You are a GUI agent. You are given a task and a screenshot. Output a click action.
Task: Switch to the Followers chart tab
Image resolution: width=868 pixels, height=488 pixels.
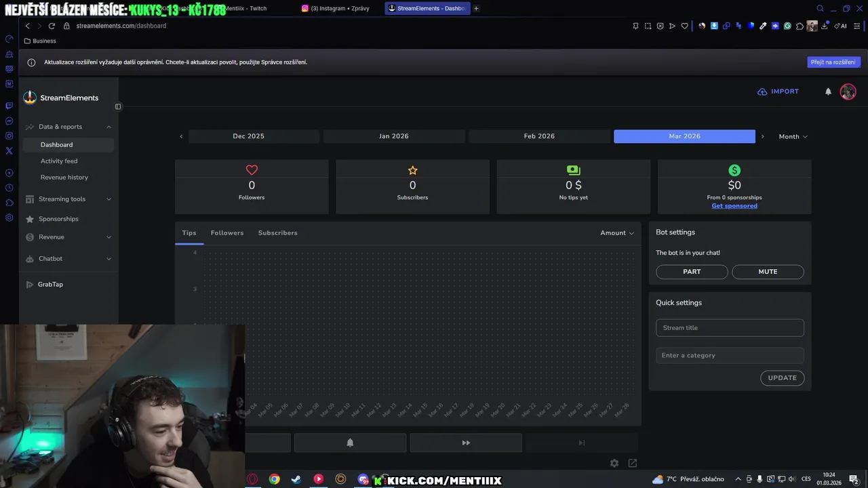coord(227,232)
